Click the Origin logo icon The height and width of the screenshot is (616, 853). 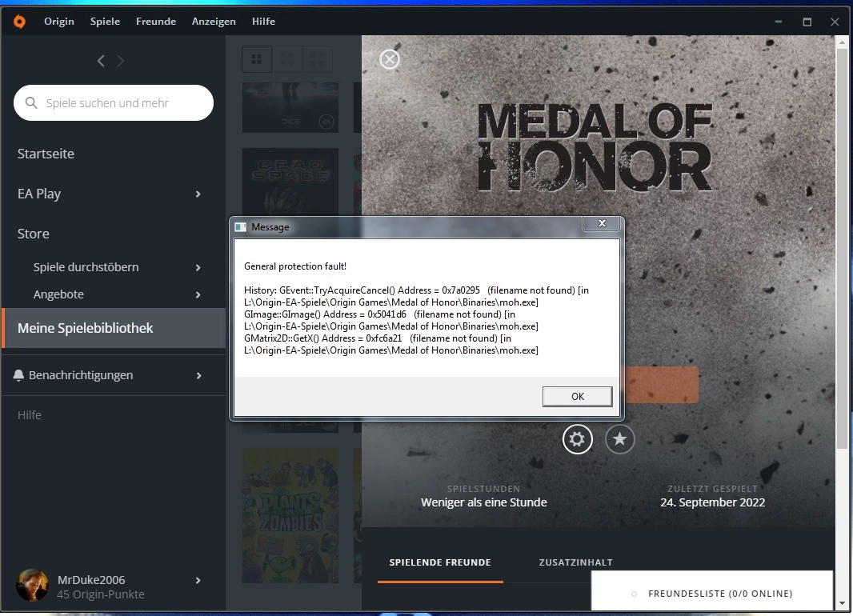[x=19, y=22]
